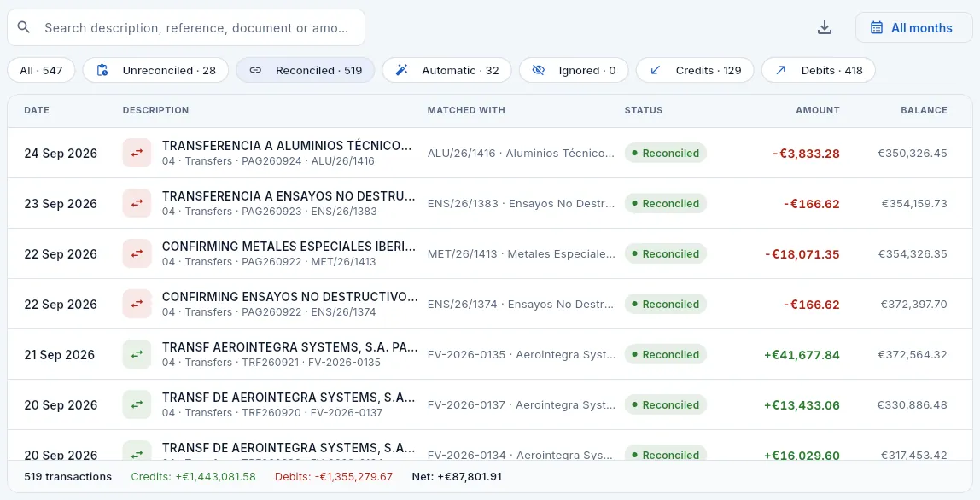
Task: Open TRANSFERENCIA A ALUMINIOS TÉCNICOS transaction
Action: coord(287,146)
